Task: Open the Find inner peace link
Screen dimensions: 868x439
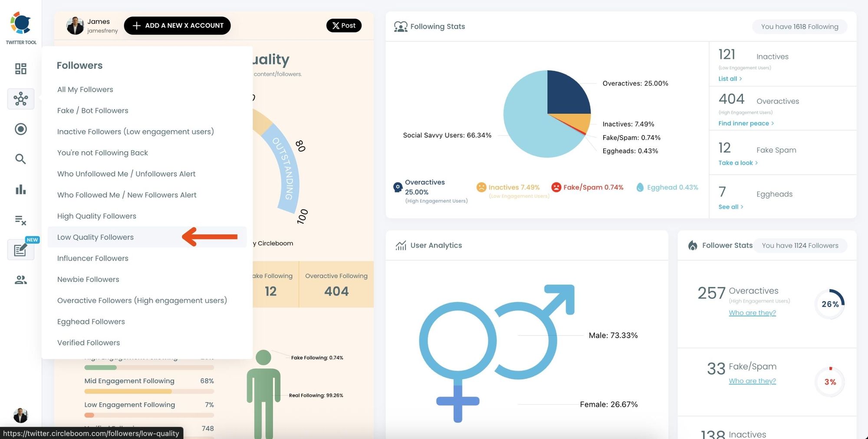Action: click(746, 124)
